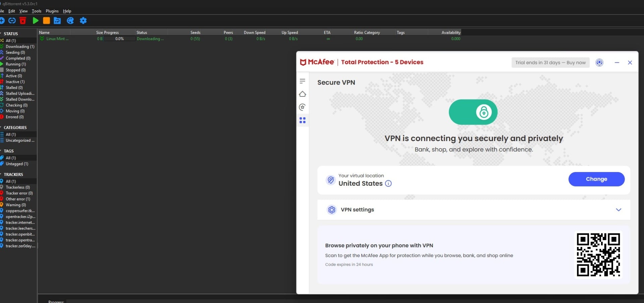Open the Plugins menu in qBittorrent
The height and width of the screenshot is (303, 644).
52,11
